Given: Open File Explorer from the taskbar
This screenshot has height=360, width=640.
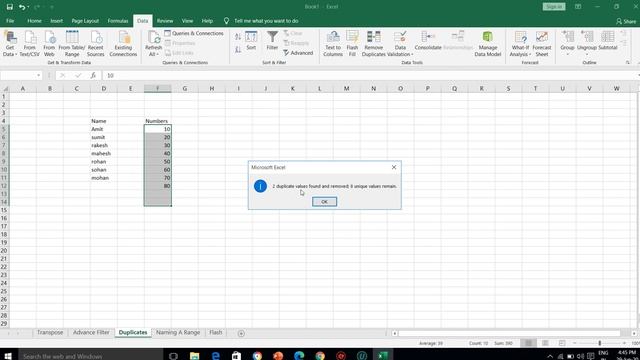Looking at the screenshot, I should point(194,356).
